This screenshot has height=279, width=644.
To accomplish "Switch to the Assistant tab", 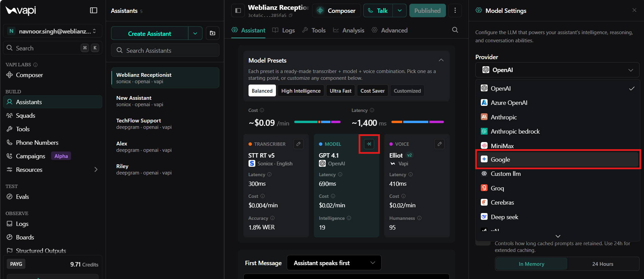I will click(249, 30).
